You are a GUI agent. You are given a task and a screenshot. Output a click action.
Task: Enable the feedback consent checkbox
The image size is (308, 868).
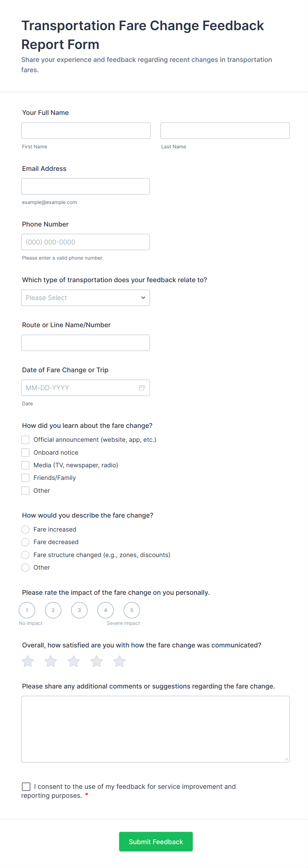coord(26,787)
